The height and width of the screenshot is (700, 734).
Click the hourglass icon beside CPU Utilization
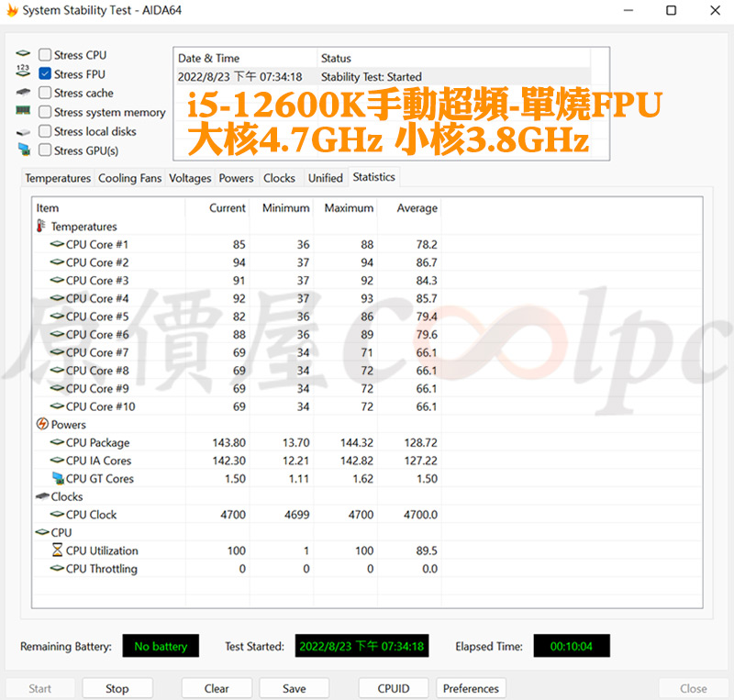click(57, 550)
